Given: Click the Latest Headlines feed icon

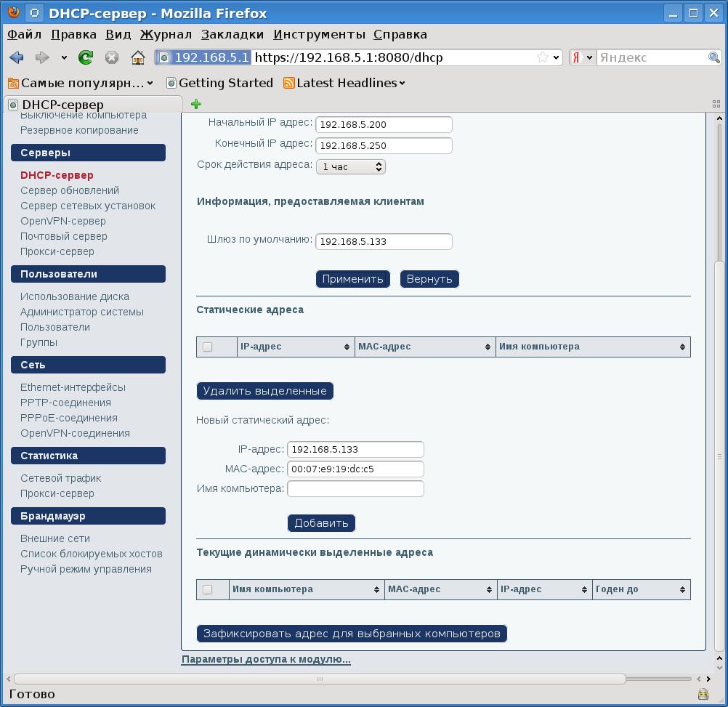Looking at the screenshot, I should [289, 83].
